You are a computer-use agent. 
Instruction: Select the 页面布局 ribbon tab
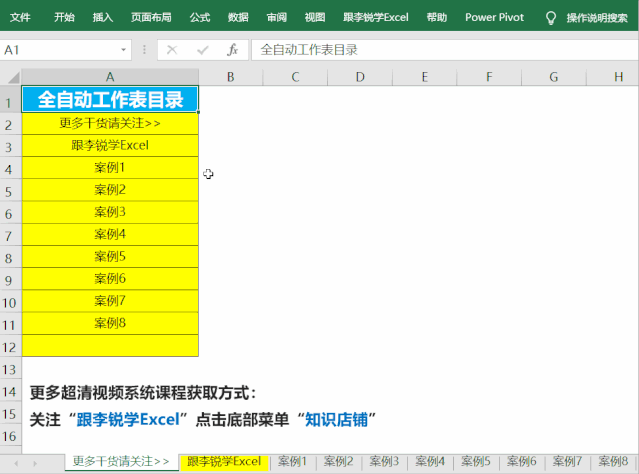[151, 17]
